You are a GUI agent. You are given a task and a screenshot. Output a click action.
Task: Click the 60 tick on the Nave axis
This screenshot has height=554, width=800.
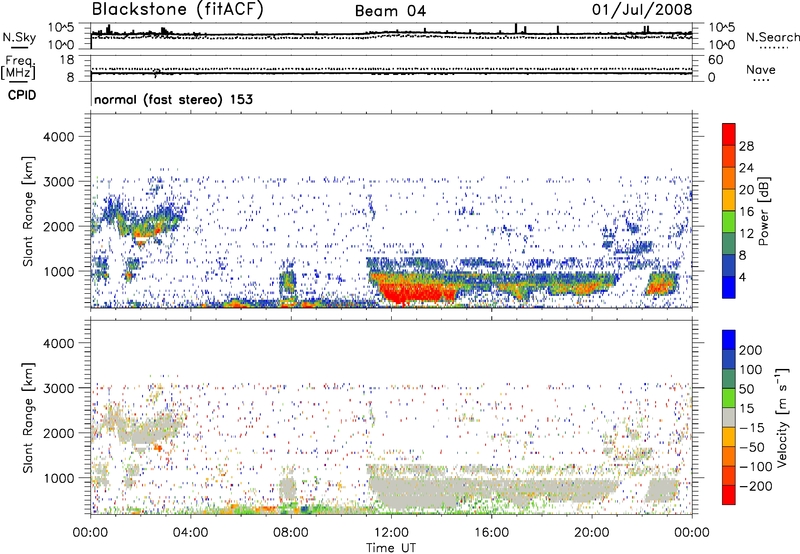click(715, 60)
